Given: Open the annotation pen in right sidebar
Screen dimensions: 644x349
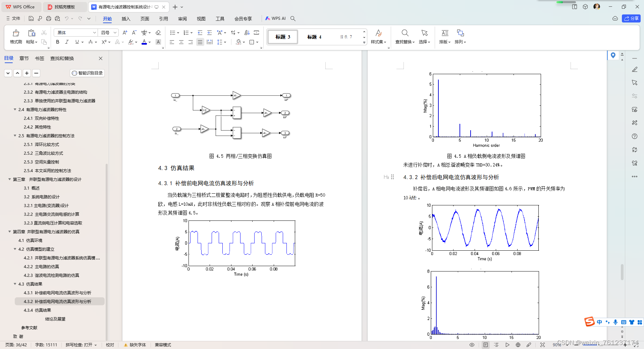Looking at the screenshot, I should point(635,69).
